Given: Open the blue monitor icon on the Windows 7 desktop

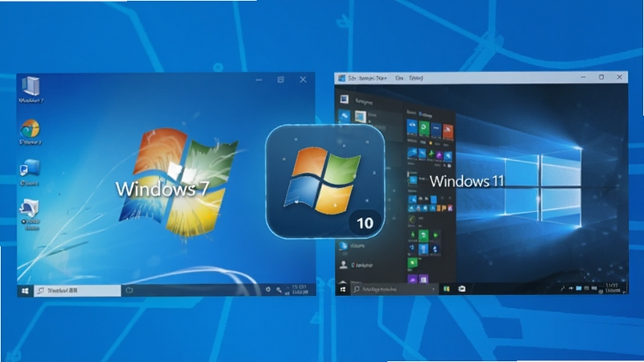Looking at the screenshot, I should [30, 168].
